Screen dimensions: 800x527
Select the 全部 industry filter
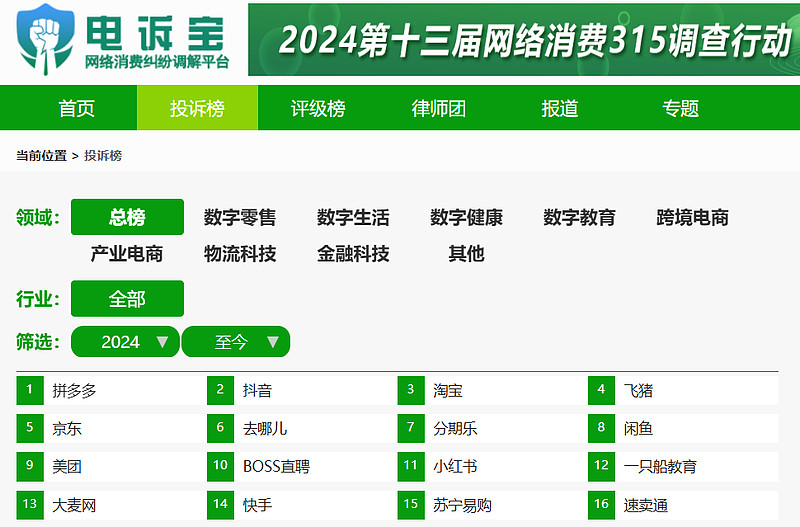128,298
